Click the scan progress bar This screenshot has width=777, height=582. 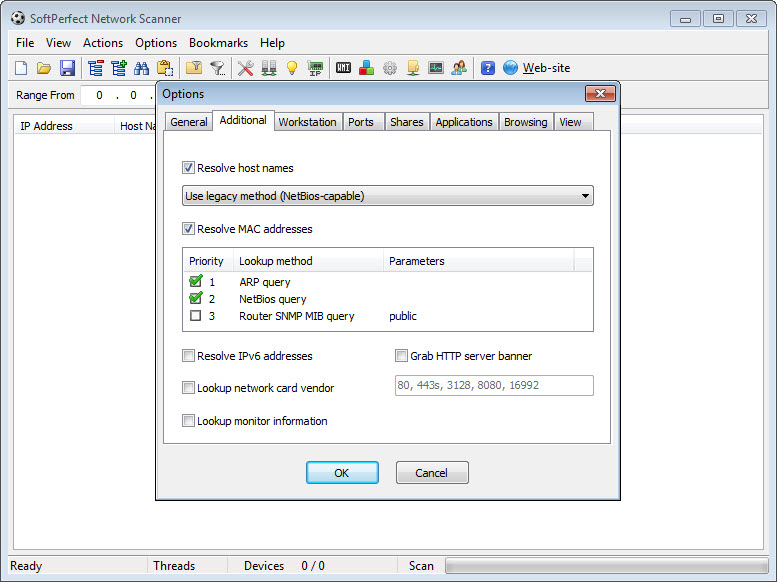click(607, 566)
